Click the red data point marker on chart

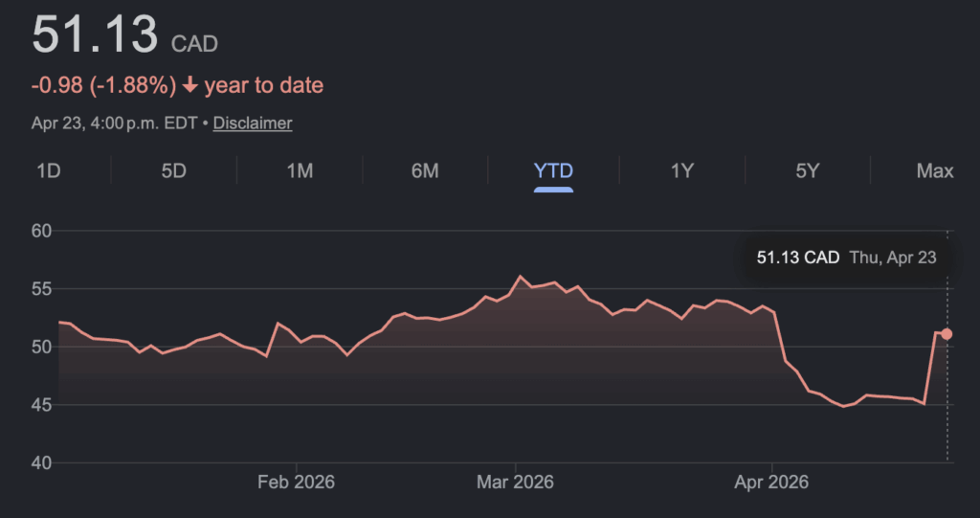pos(947,334)
